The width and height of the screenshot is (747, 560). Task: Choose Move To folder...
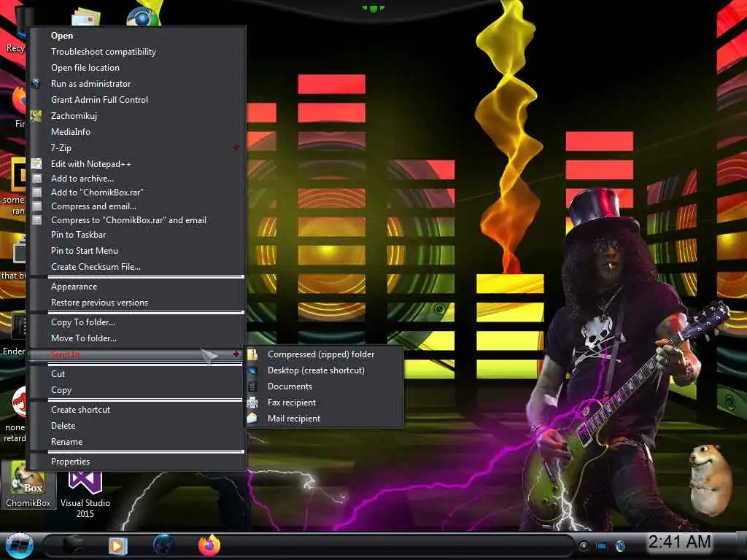tap(136, 338)
